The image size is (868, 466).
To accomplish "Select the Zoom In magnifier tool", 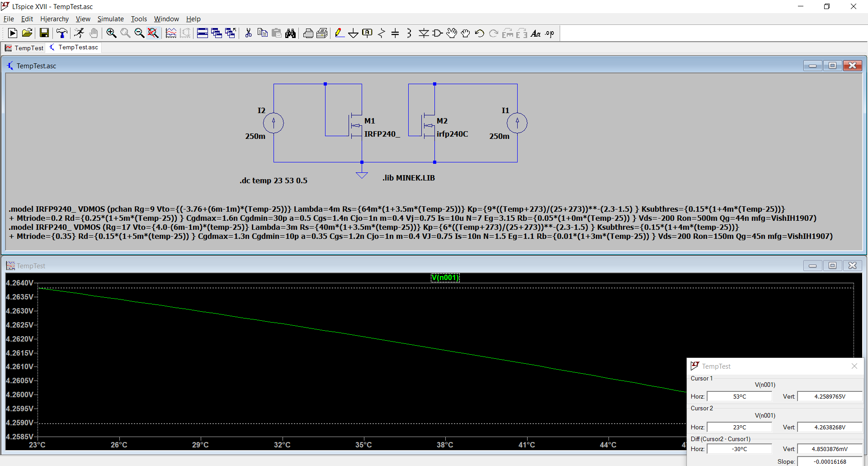I will pos(111,33).
